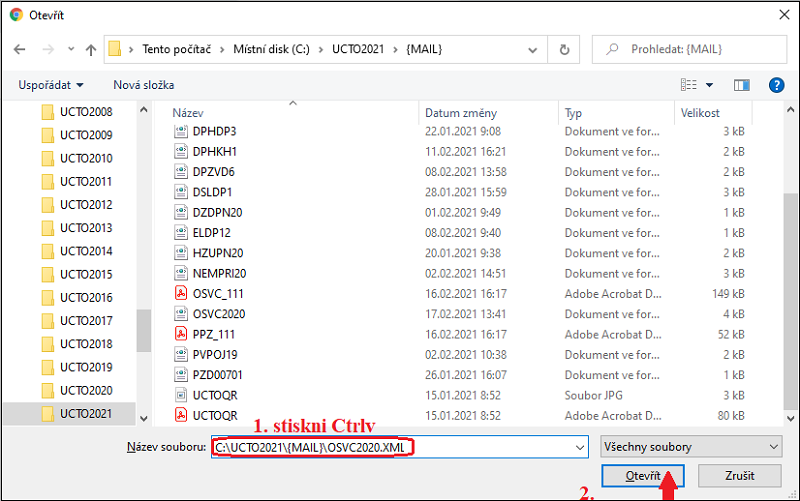Change the view layout icon
The image size is (800, 501).
coord(688,85)
